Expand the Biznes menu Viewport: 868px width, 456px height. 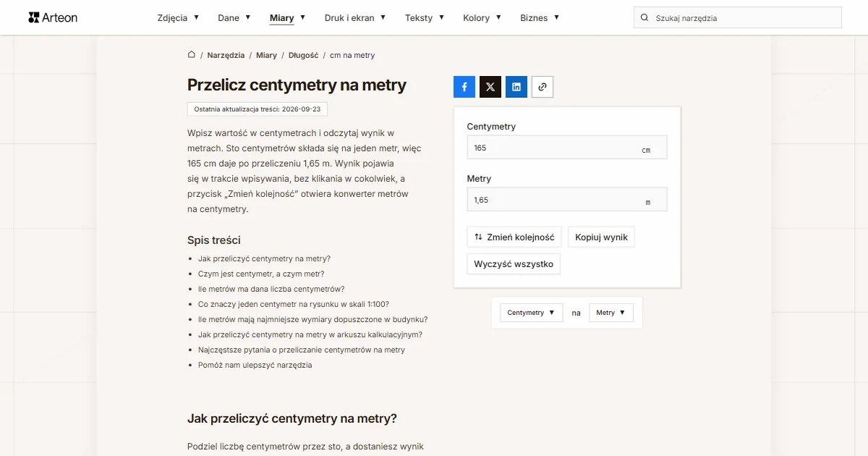coord(540,17)
